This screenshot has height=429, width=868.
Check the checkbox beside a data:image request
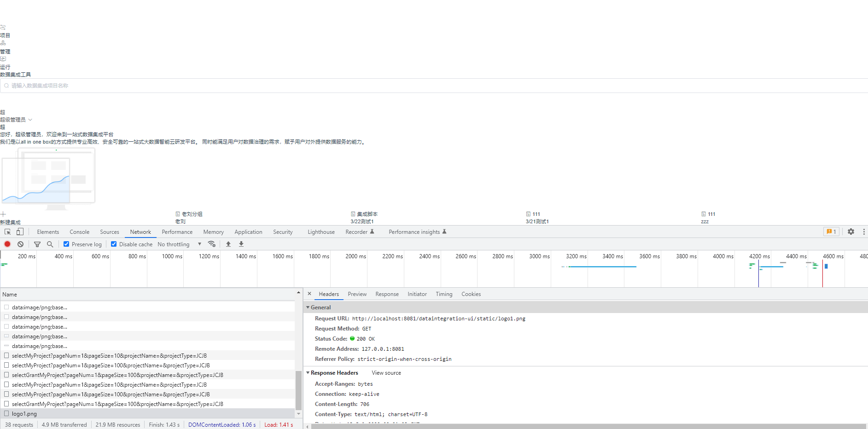[x=6, y=307]
